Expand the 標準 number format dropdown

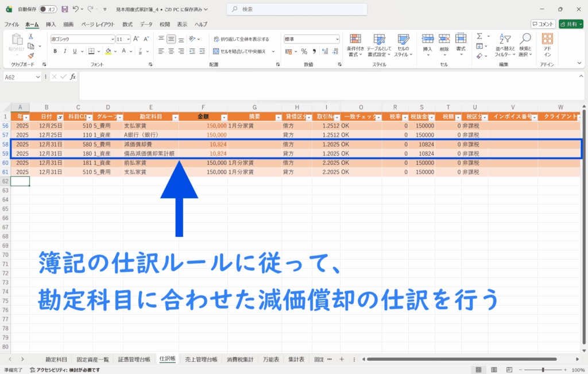click(335, 39)
